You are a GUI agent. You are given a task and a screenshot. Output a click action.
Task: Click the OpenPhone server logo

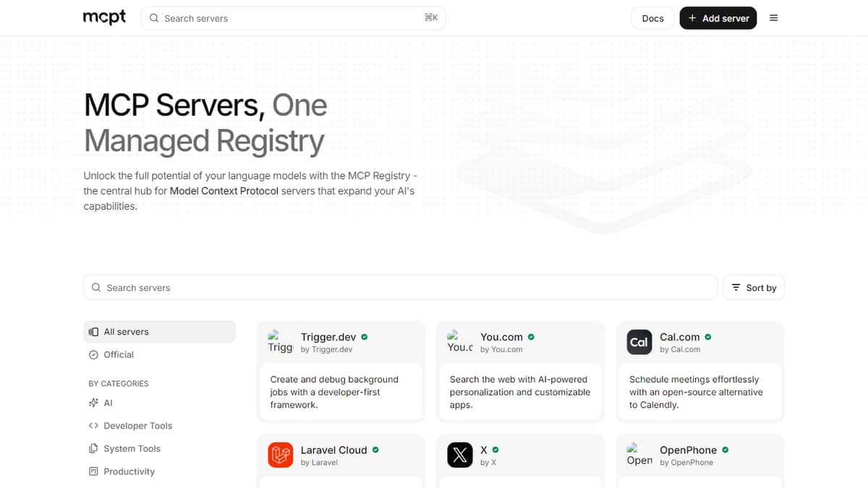[x=639, y=455]
